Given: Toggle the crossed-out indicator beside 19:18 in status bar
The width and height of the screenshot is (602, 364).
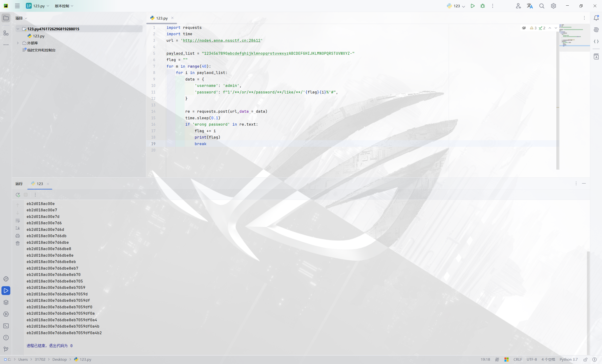Looking at the screenshot, I should pyautogui.click(x=497, y=359).
